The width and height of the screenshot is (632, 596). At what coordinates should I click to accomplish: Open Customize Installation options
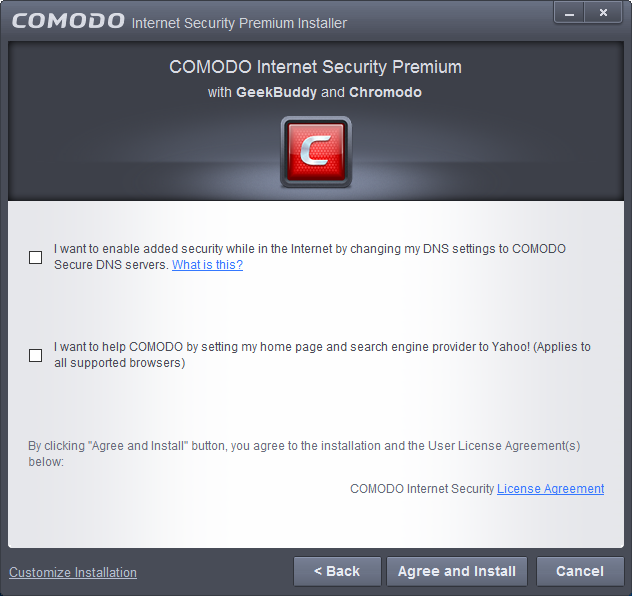[x=73, y=572]
